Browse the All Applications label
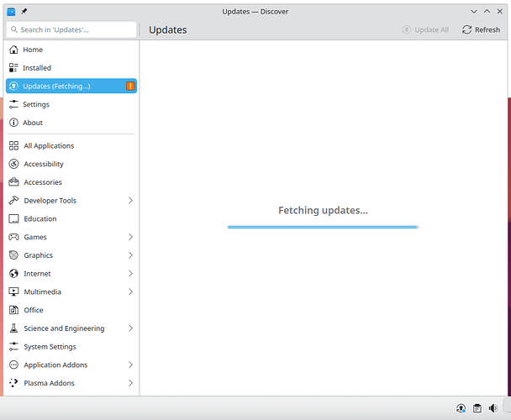This screenshot has height=420, width=511. click(x=49, y=145)
